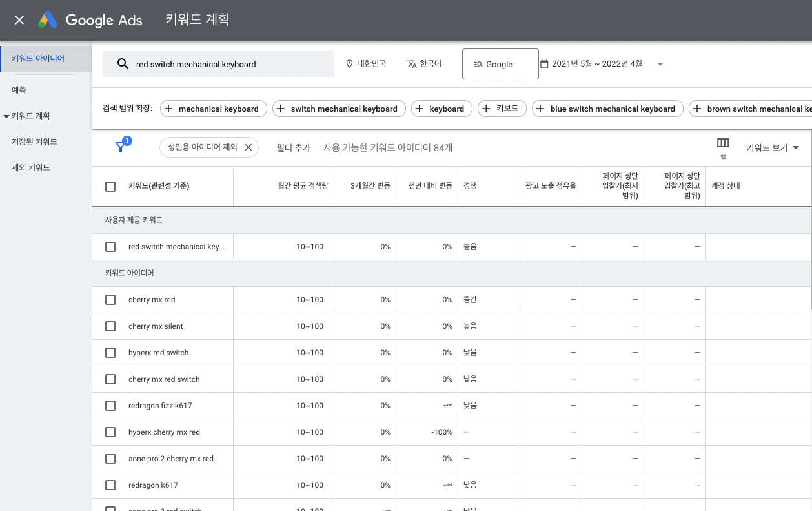This screenshot has width=812, height=511.
Task: Open the filter funnel icon
Action: tap(121, 147)
